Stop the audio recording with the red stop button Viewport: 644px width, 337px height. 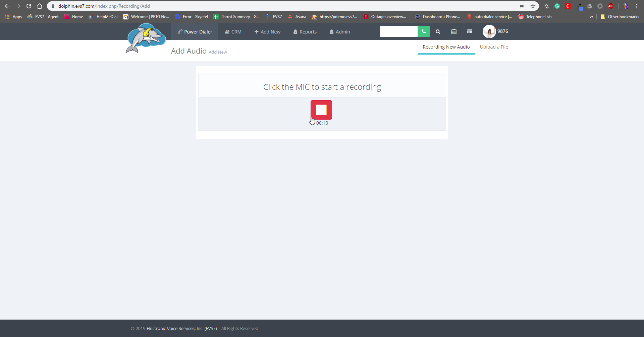coord(321,110)
